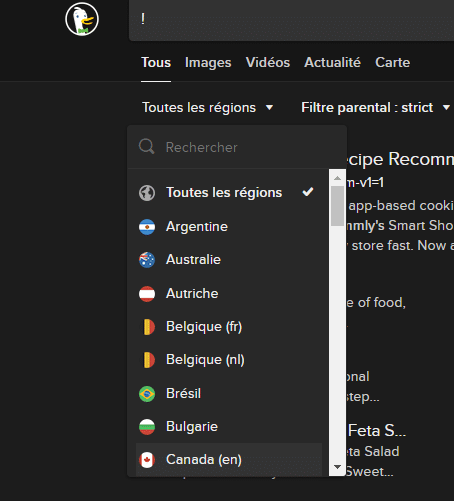Click the Belgique (nl) flag icon
Screen dimensions: 454x501
point(147,360)
